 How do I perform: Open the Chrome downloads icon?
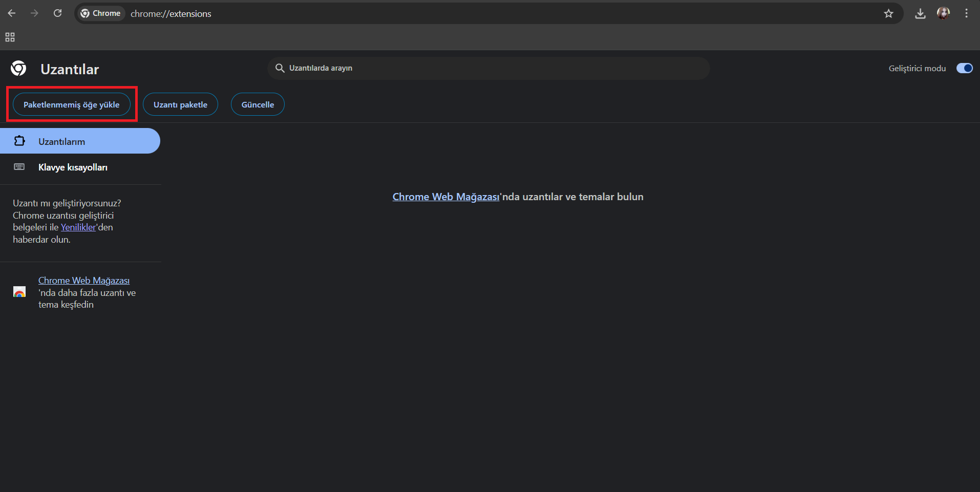point(920,14)
